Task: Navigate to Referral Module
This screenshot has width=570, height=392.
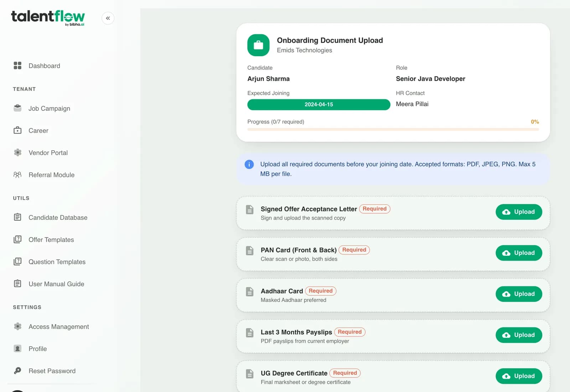Action: point(52,175)
